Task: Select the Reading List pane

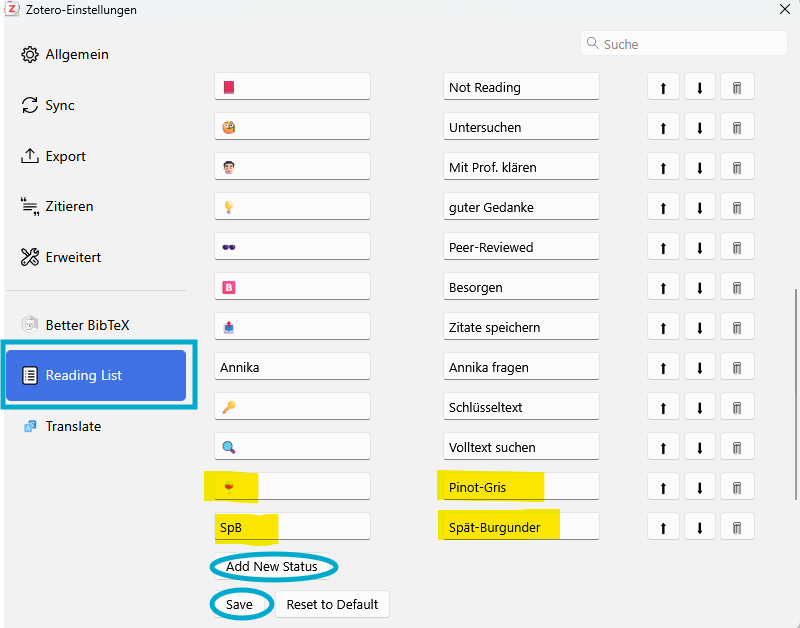Action: (96, 375)
